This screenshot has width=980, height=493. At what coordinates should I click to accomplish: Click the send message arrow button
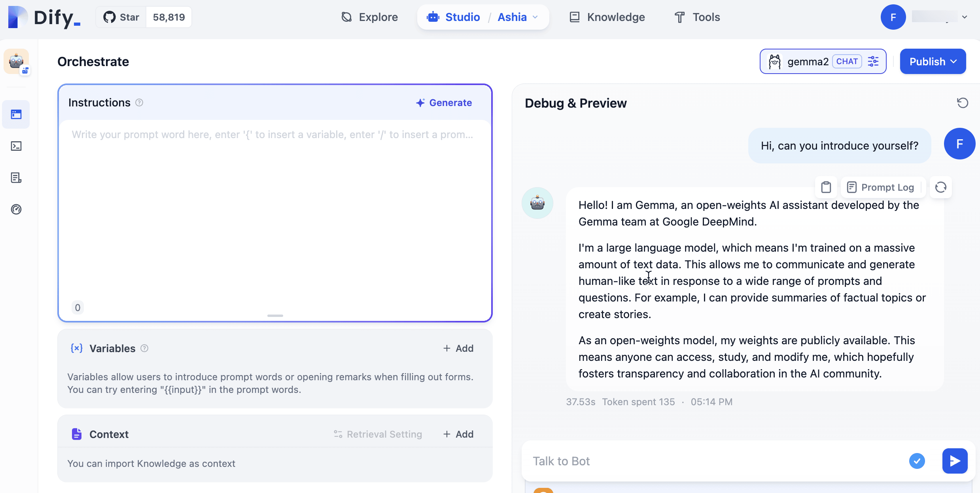point(955,461)
